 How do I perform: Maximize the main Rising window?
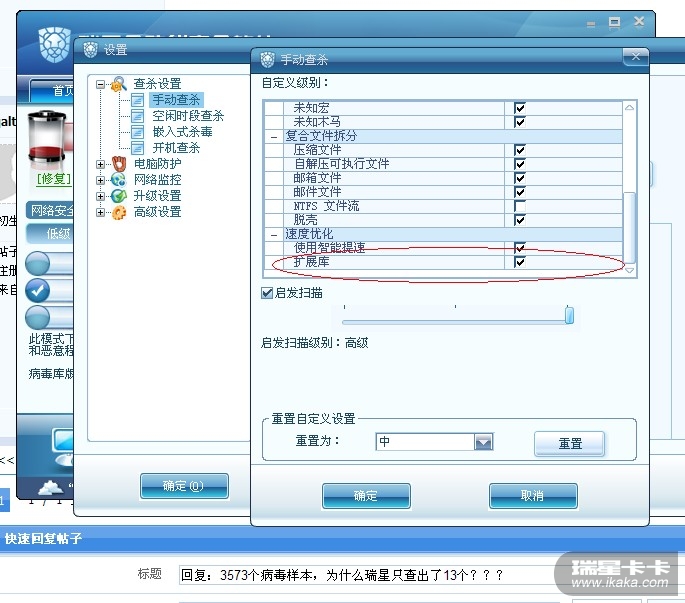click(x=615, y=22)
